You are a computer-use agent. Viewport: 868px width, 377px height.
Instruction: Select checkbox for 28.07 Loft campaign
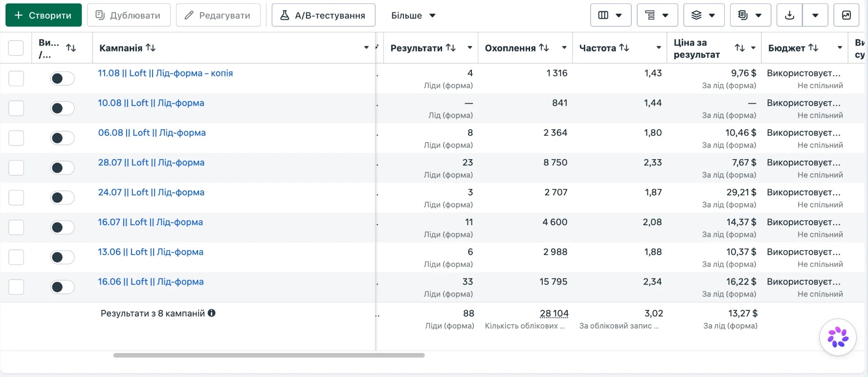[16, 168]
